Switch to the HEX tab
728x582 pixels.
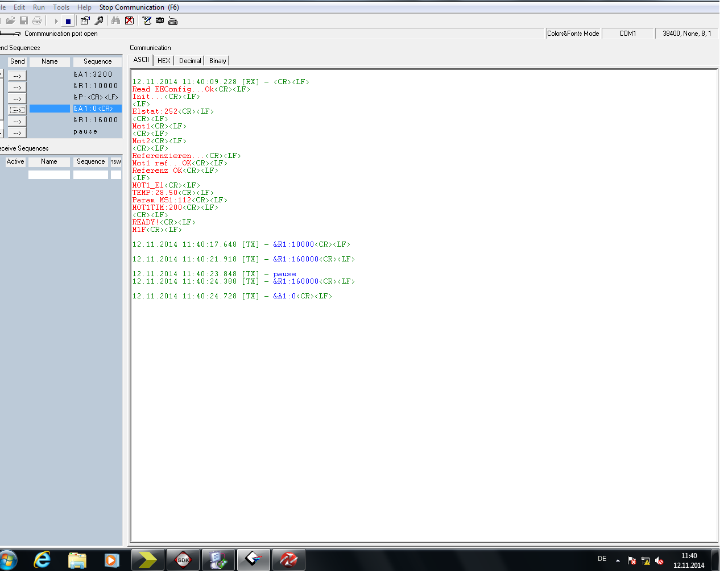[x=164, y=61]
